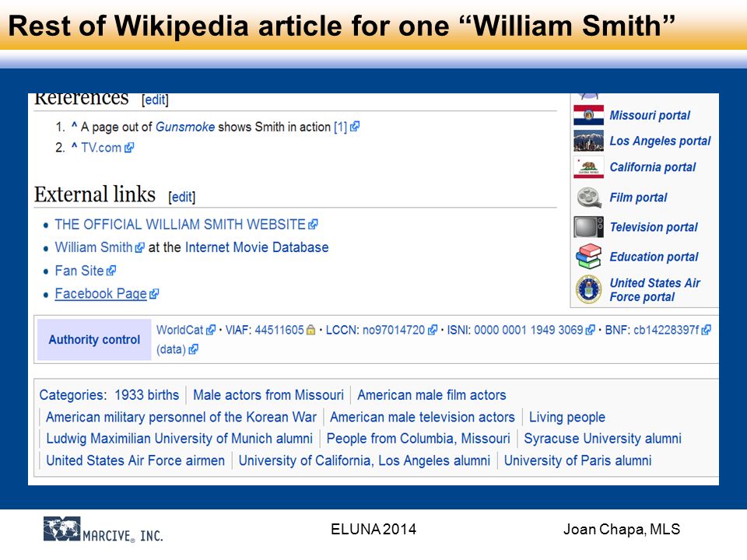Click the film reel portal icon
The height and width of the screenshot is (560, 747).
(x=589, y=197)
